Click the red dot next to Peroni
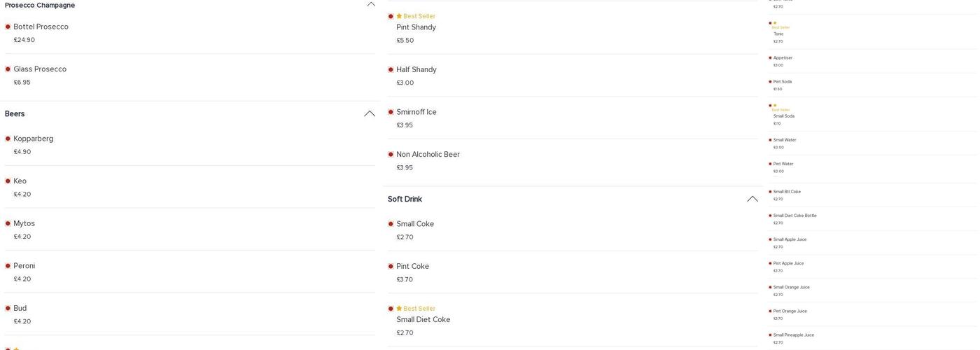Viewport: 980px width, 350px height. (x=8, y=266)
